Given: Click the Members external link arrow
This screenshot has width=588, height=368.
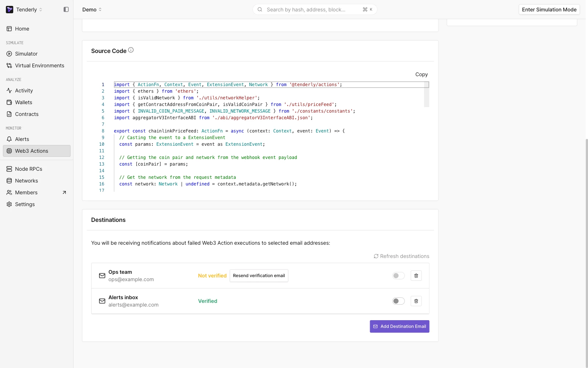Looking at the screenshot, I should (x=64, y=192).
